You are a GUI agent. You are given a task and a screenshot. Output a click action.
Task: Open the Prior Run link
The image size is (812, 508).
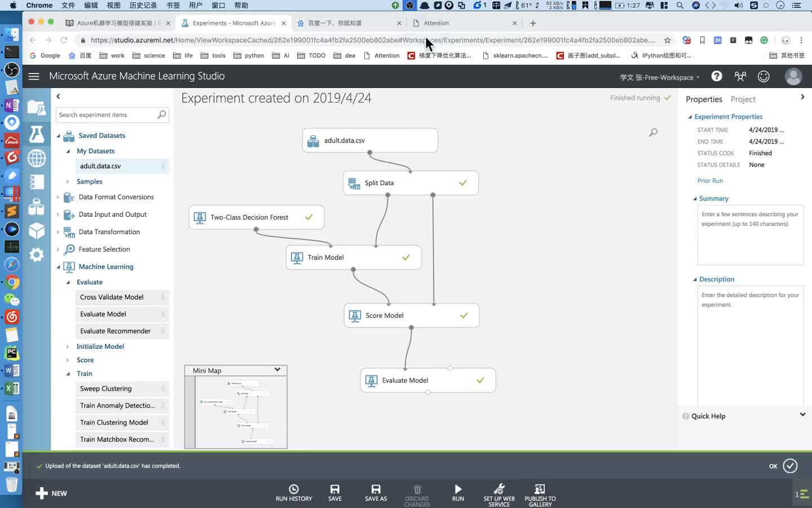point(710,181)
